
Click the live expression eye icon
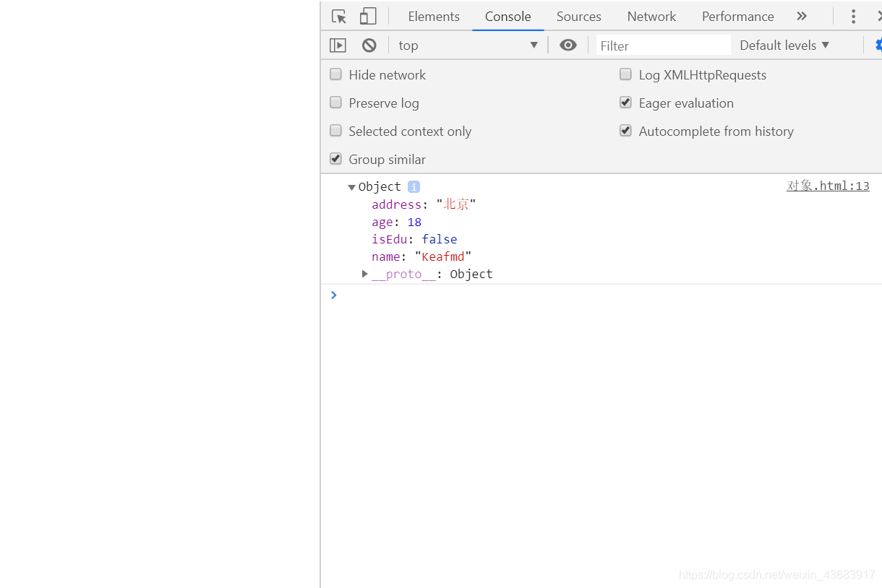click(568, 46)
